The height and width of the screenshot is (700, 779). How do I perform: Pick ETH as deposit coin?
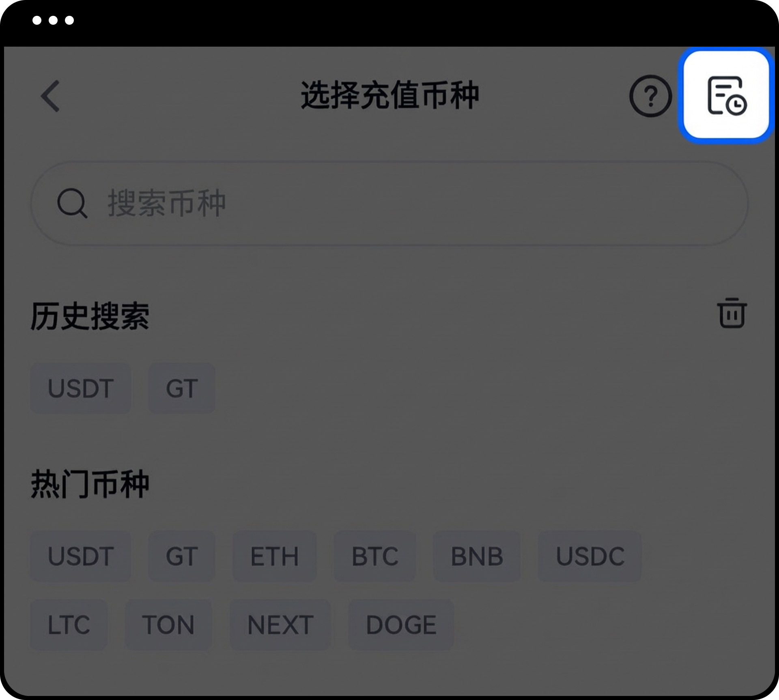tap(275, 556)
